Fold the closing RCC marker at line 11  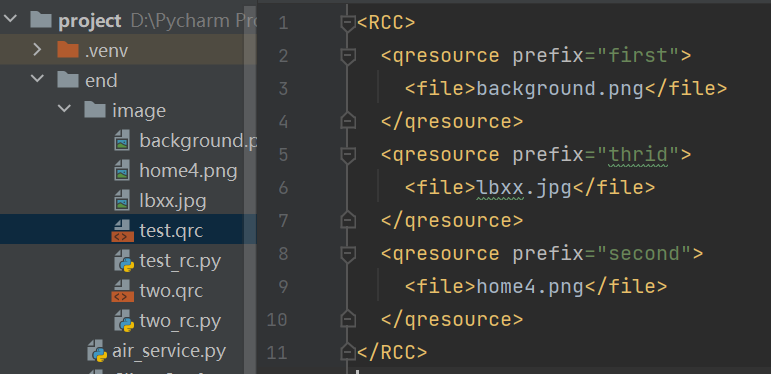tap(348, 352)
